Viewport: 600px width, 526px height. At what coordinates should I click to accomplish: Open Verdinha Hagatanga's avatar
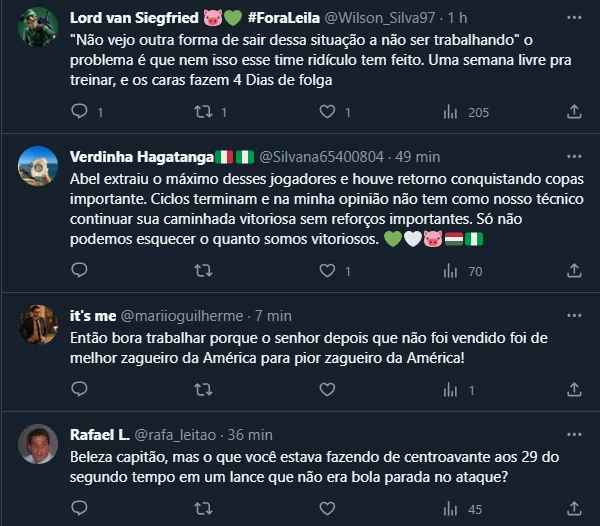pyautogui.click(x=39, y=166)
